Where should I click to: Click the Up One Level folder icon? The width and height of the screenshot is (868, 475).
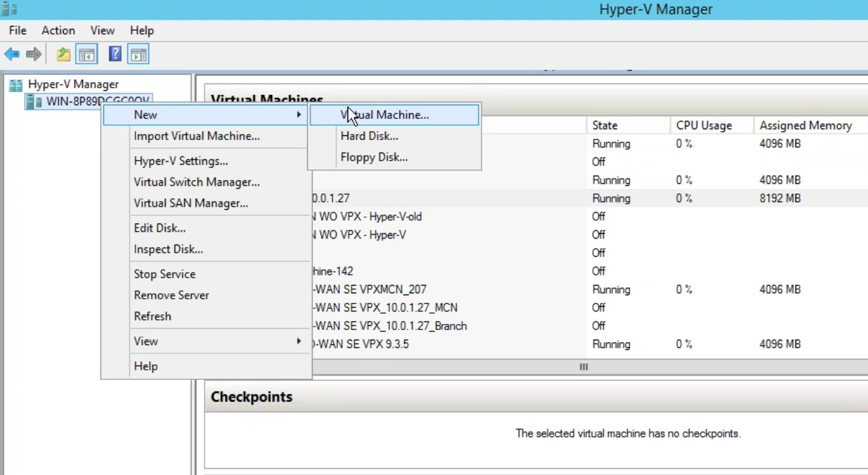coord(63,55)
